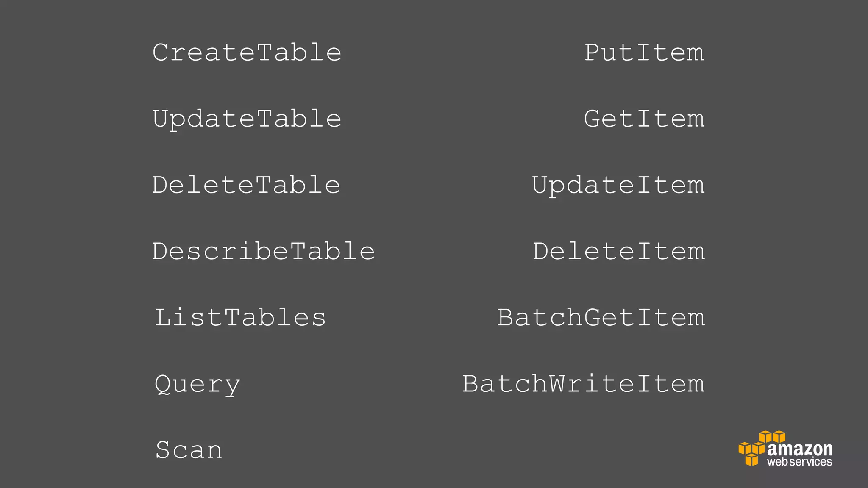Click the word amazon in logo
Viewport: 868px width, 488px height.
(800, 449)
